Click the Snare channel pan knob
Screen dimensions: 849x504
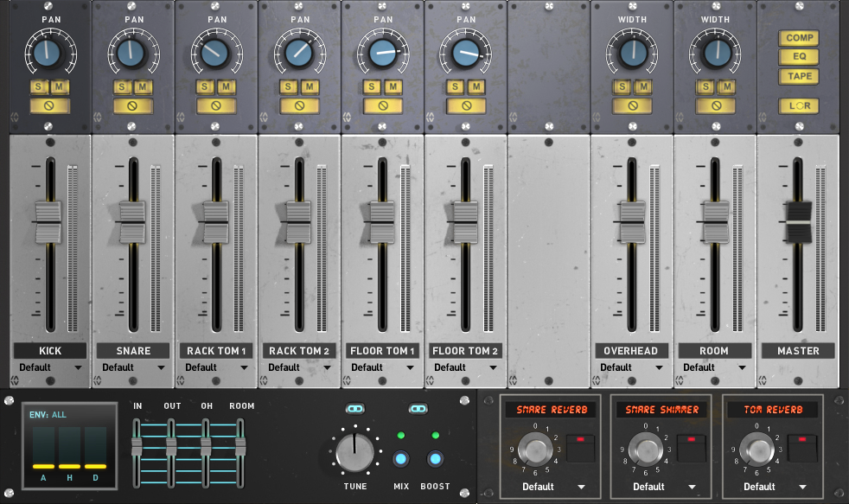coord(133,54)
